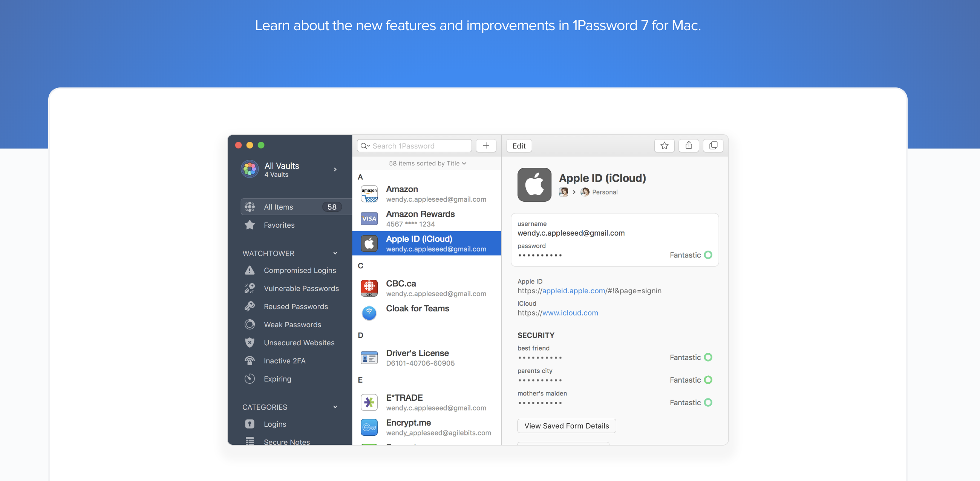Click the Edit button
980x481 pixels.
[x=519, y=146]
